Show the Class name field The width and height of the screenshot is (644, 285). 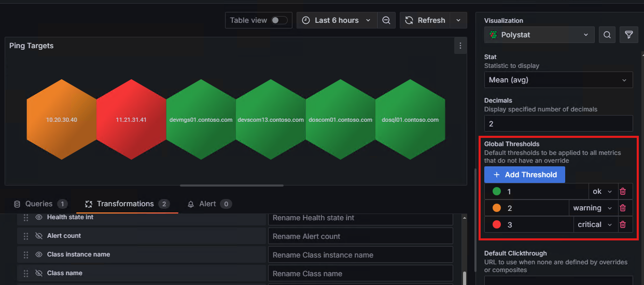coord(39,273)
